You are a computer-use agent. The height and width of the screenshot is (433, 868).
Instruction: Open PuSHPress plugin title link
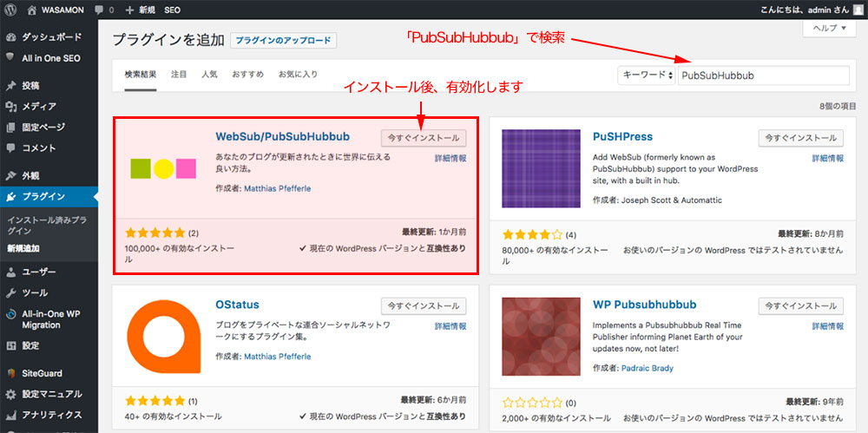pos(622,136)
